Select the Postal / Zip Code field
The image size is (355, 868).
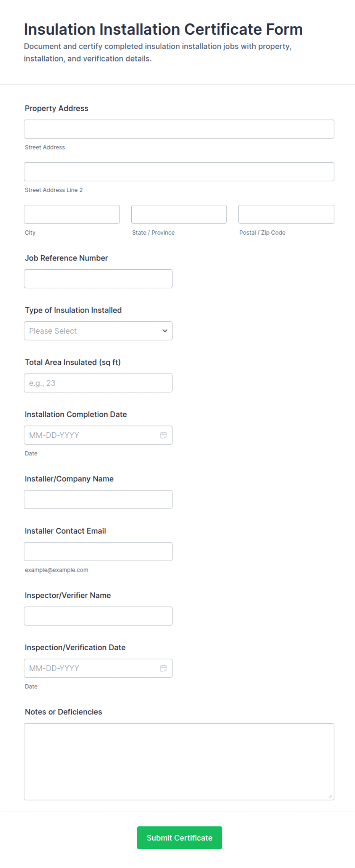[286, 214]
